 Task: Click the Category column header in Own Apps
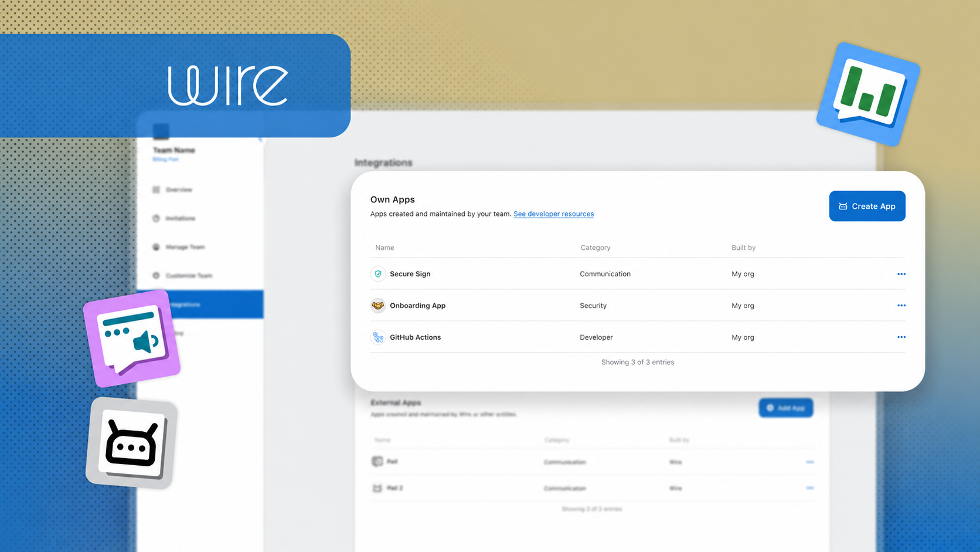click(x=596, y=248)
